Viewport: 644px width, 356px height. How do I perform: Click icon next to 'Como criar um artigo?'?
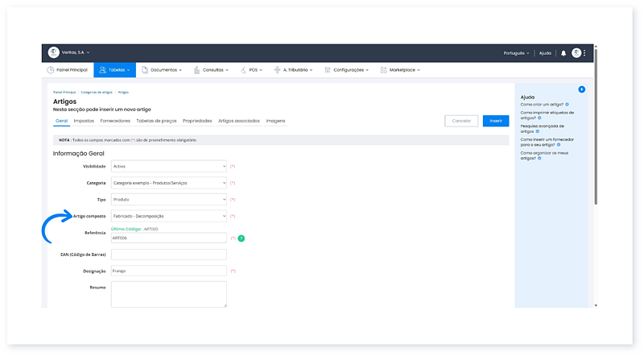click(x=567, y=104)
